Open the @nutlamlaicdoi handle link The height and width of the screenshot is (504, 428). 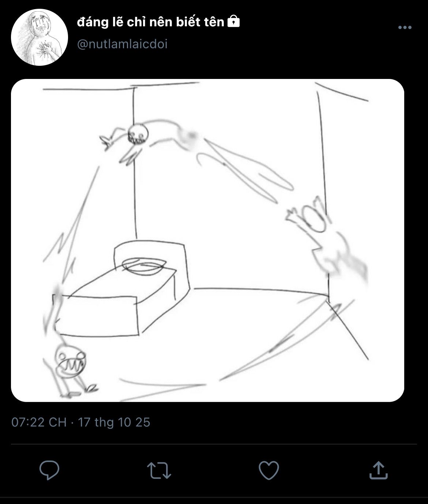(x=122, y=44)
